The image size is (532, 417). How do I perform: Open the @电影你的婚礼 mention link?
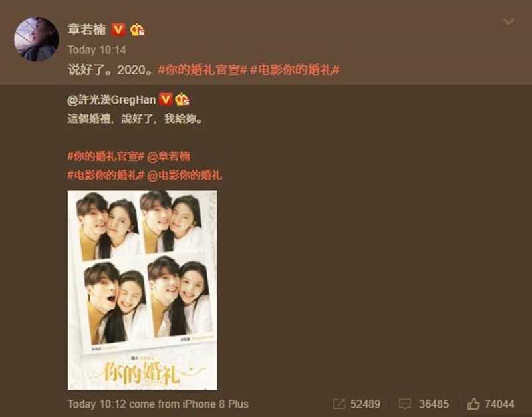point(185,175)
